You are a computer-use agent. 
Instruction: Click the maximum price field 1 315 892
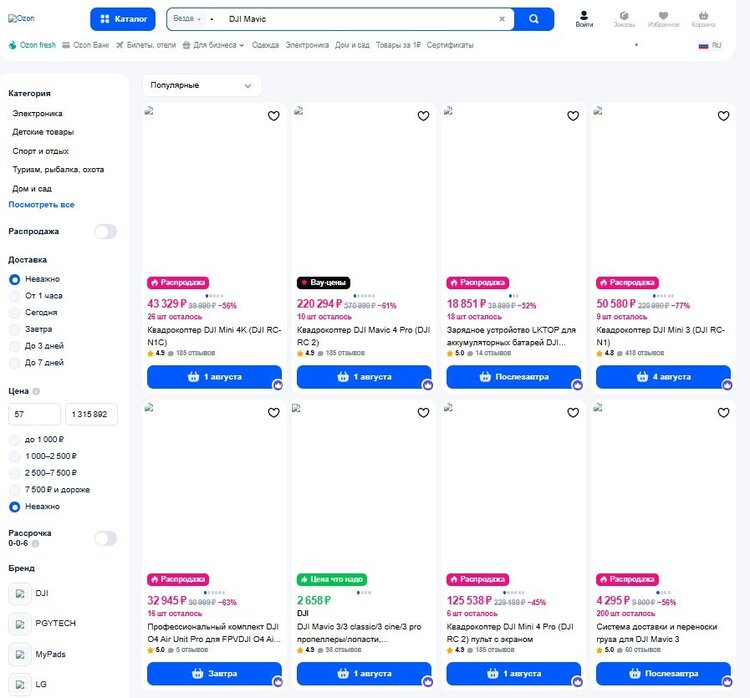coord(91,414)
